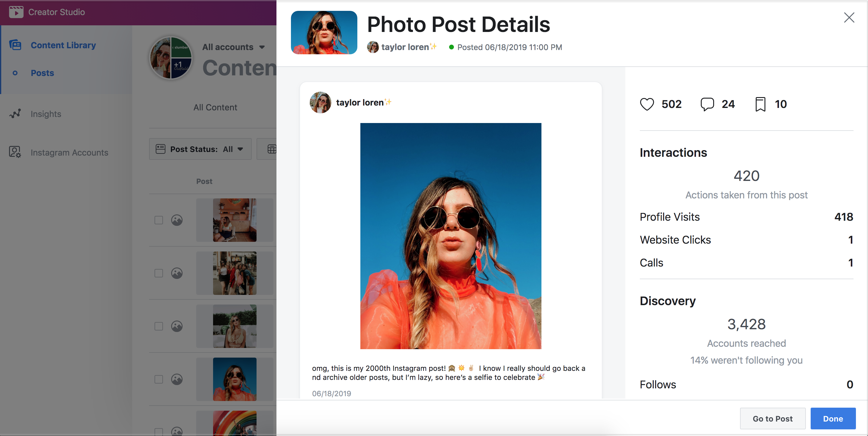The image size is (868, 436).
Task: Click taylor loren avatar in post card
Action: coord(320,102)
